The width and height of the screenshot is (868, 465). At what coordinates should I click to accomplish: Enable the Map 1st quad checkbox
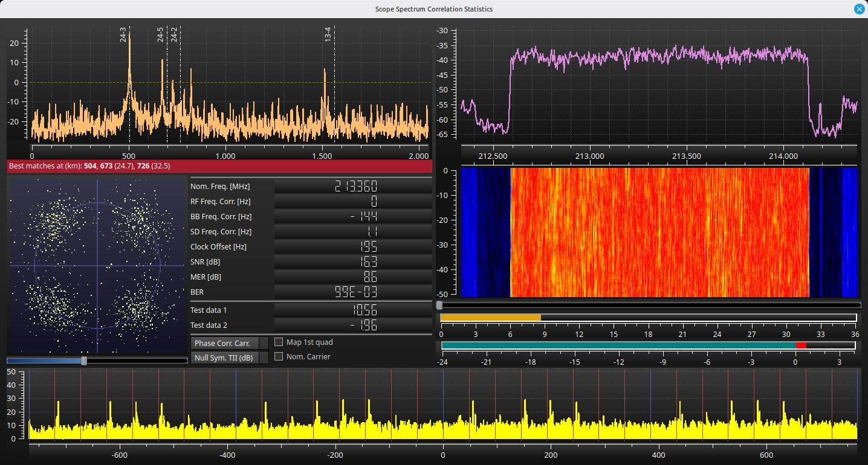tap(279, 342)
